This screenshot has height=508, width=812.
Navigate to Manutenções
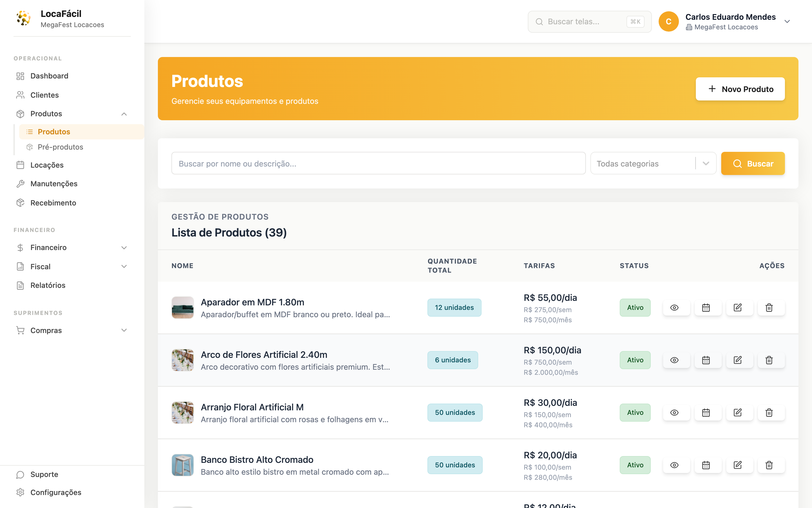[x=72, y=184]
